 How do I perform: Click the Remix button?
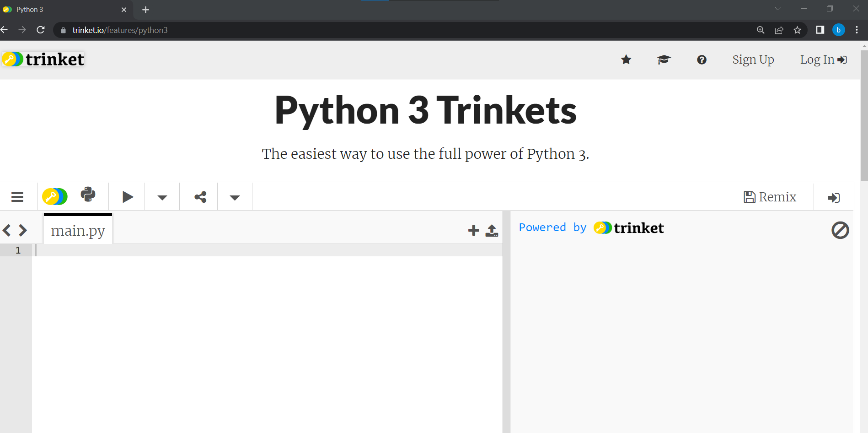click(770, 196)
